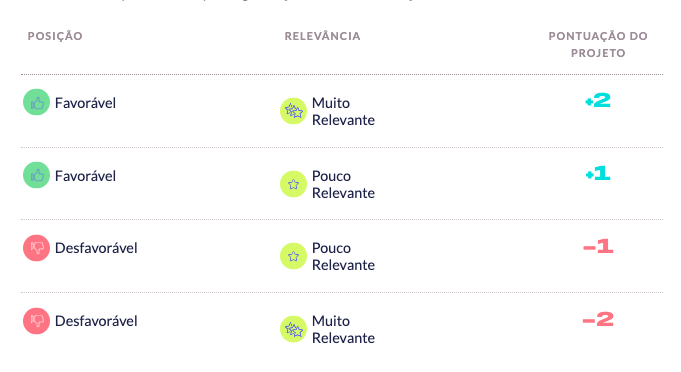Image resolution: width=681 pixels, height=372 pixels.
Task: Click single-star icon in the Desfavorável −1 row
Action: (x=294, y=256)
